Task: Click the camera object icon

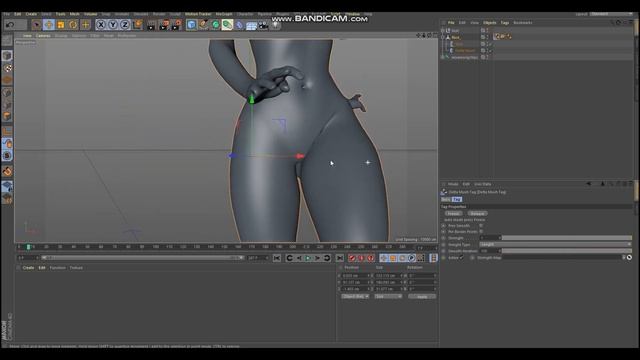Action: [x=264, y=25]
